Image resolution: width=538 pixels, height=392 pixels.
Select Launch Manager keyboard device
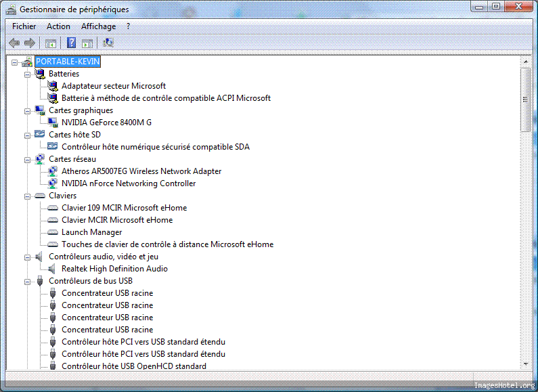tap(91, 232)
